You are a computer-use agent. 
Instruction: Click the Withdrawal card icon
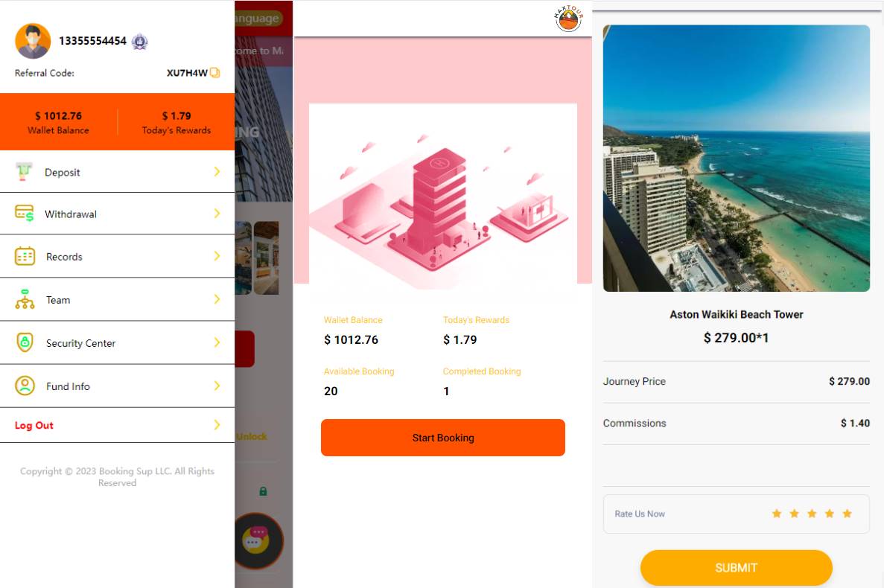click(25, 214)
